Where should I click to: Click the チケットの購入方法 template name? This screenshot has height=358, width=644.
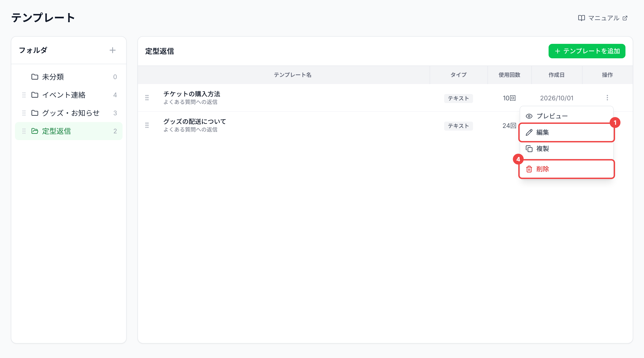point(192,94)
